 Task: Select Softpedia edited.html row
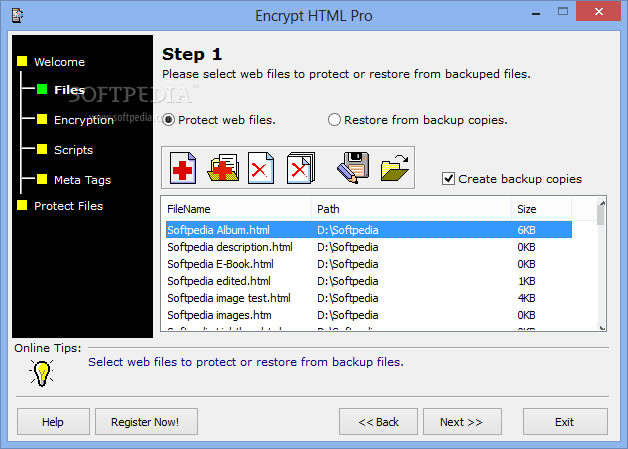(368, 281)
